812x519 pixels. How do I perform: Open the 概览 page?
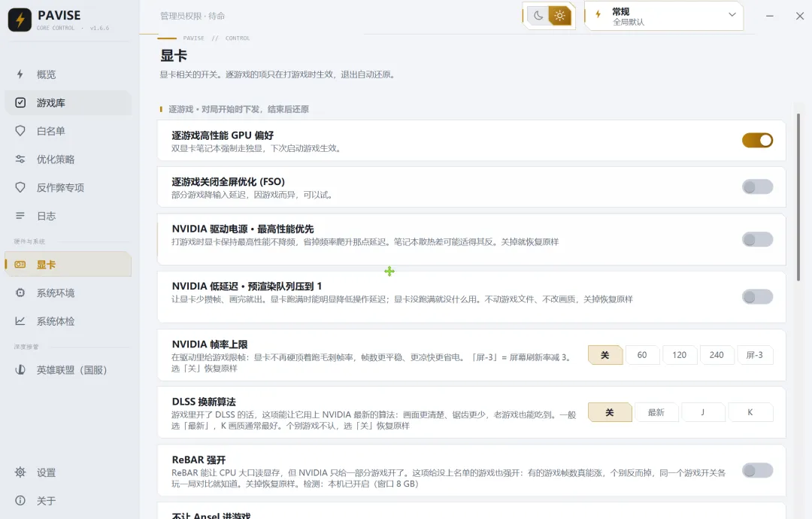68,74
